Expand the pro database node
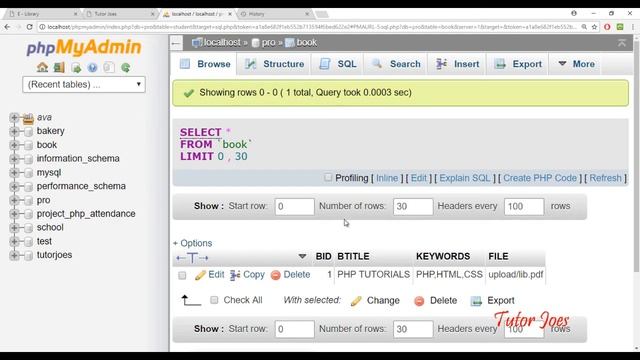Viewport: 640px width, 360px height. coord(14,200)
